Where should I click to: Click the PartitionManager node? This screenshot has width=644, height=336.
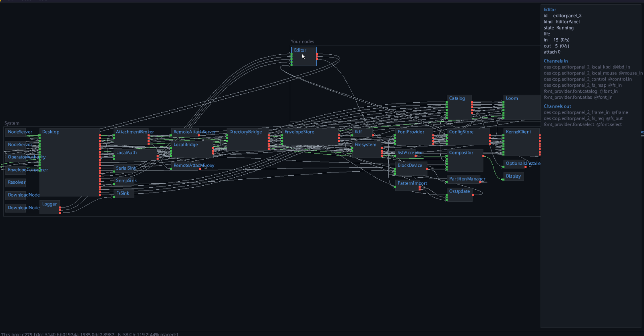[x=463, y=179]
